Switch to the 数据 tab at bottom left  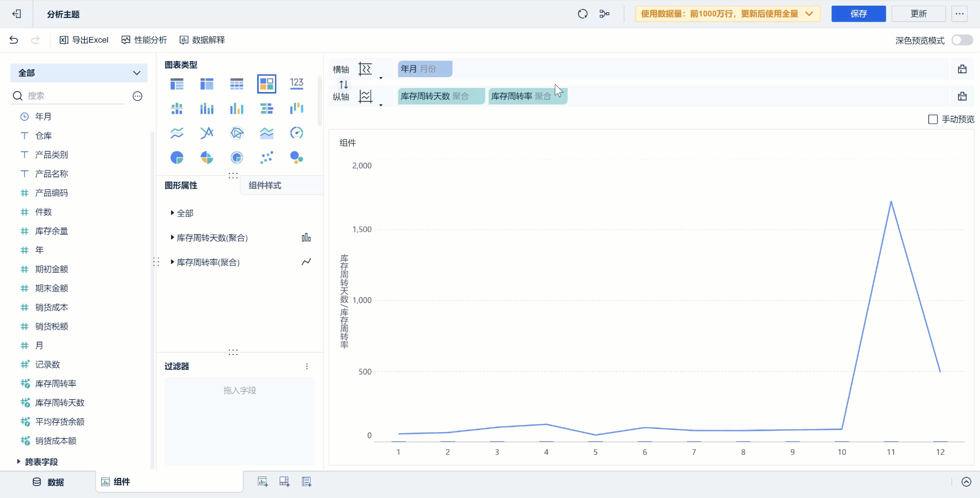[49, 482]
